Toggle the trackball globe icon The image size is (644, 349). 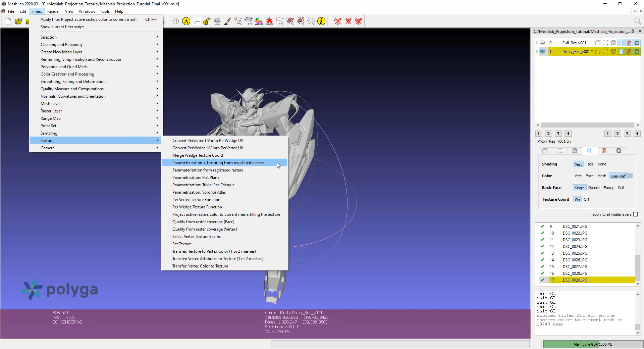click(176, 21)
